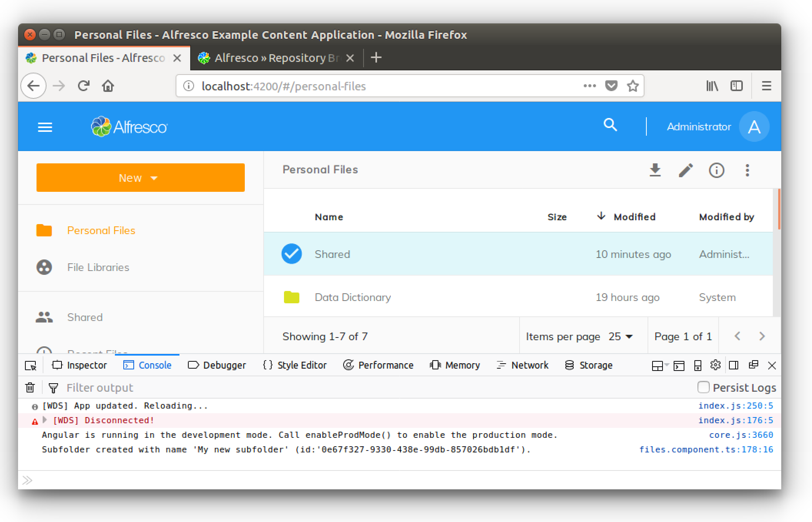Image resolution: width=812 pixels, height=522 pixels.
Task: Activate the element picker in the developer tools
Action: tap(30, 365)
